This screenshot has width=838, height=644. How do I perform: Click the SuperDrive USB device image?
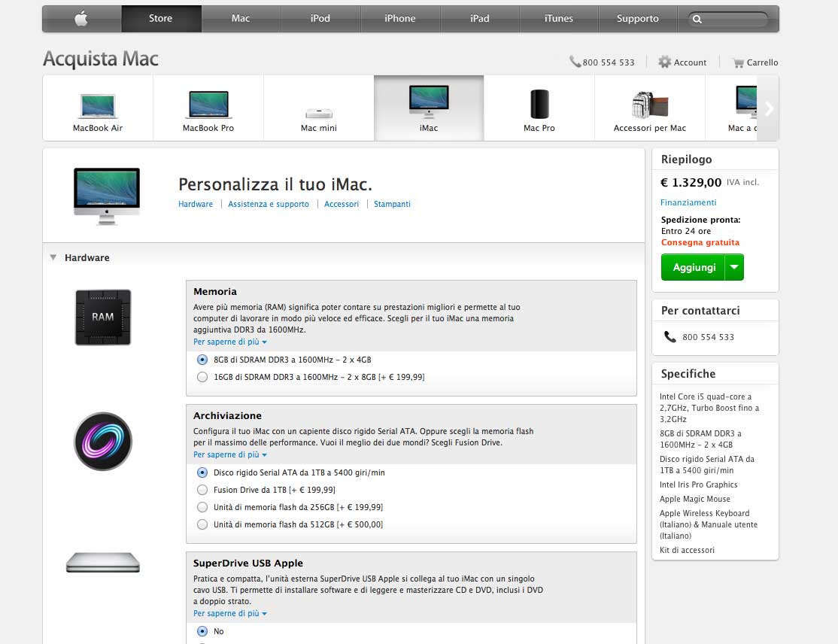click(102, 563)
